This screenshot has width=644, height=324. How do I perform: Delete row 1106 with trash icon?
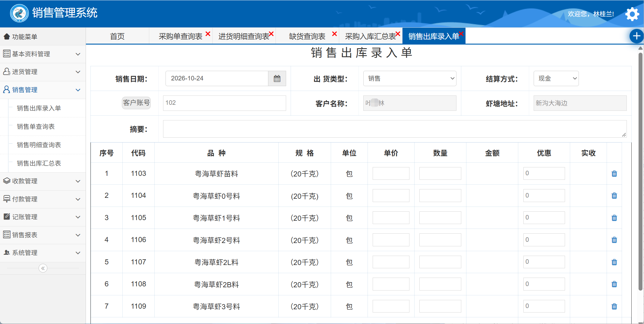pyautogui.click(x=614, y=240)
